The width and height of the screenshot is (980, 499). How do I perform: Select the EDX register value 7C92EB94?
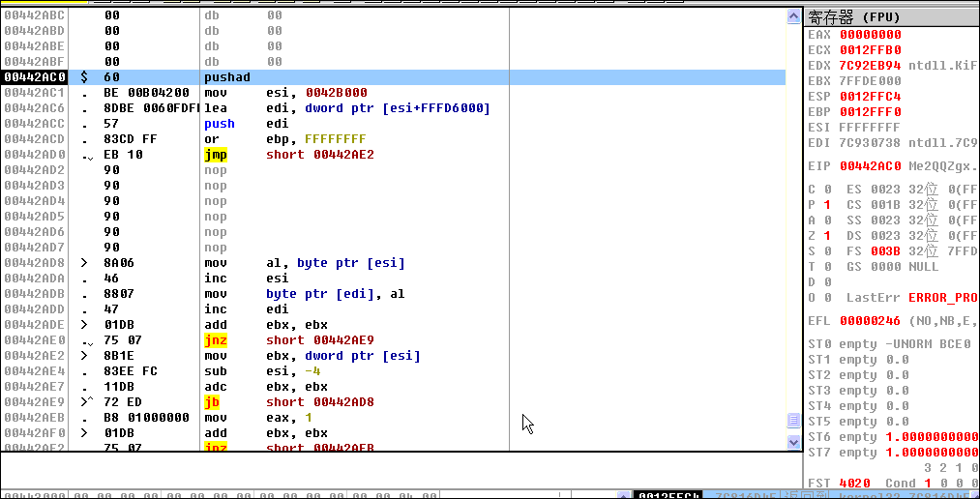pyautogui.click(x=870, y=66)
